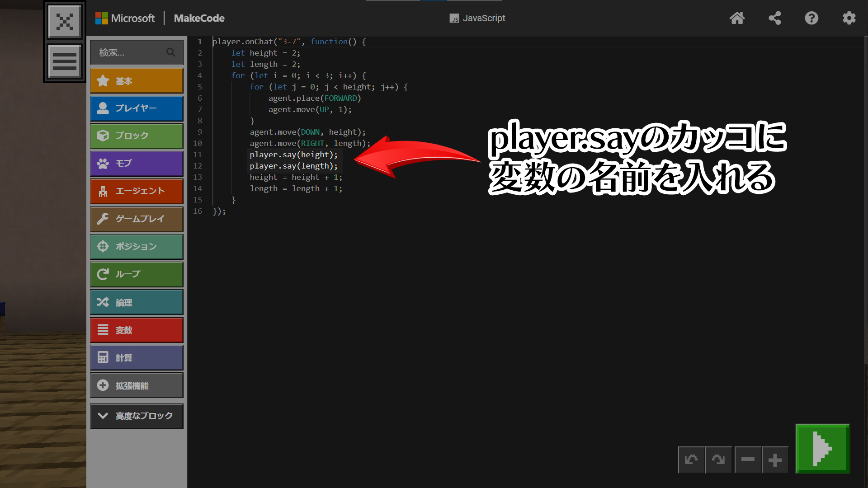The height and width of the screenshot is (488, 868).
Task: Zoom out with the minus button
Action: click(748, 460)
